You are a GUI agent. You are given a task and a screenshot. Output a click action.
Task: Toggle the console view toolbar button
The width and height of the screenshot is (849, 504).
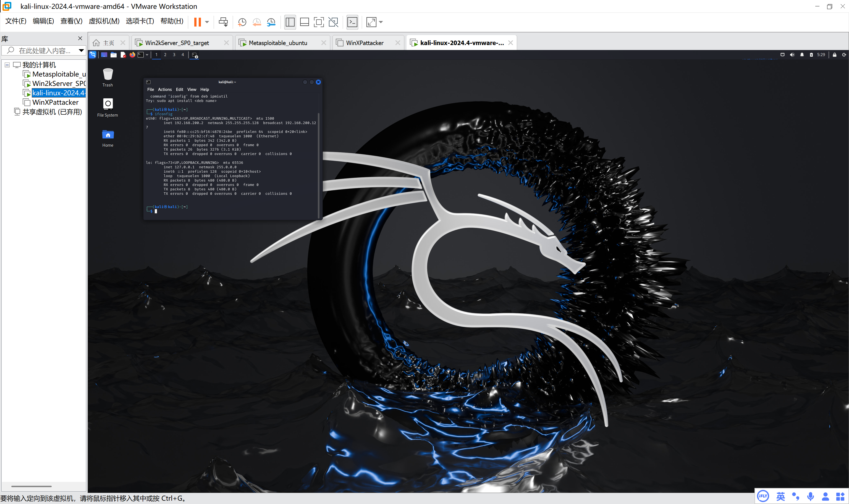click(352, 22)
